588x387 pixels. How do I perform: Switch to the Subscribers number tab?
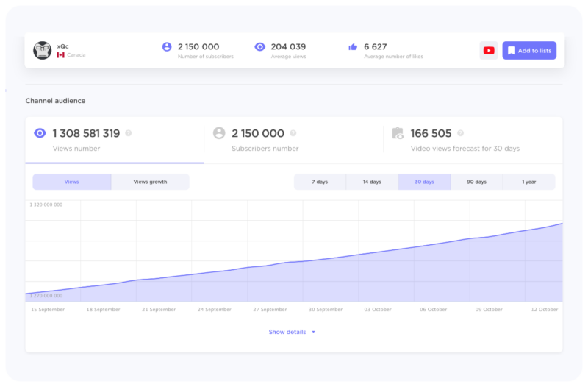click(293, 140)
